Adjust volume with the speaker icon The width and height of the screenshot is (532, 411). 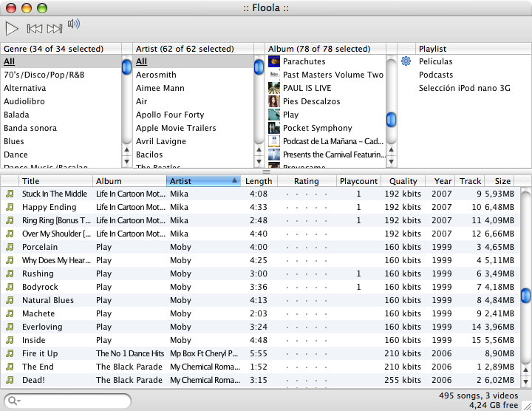74,24
